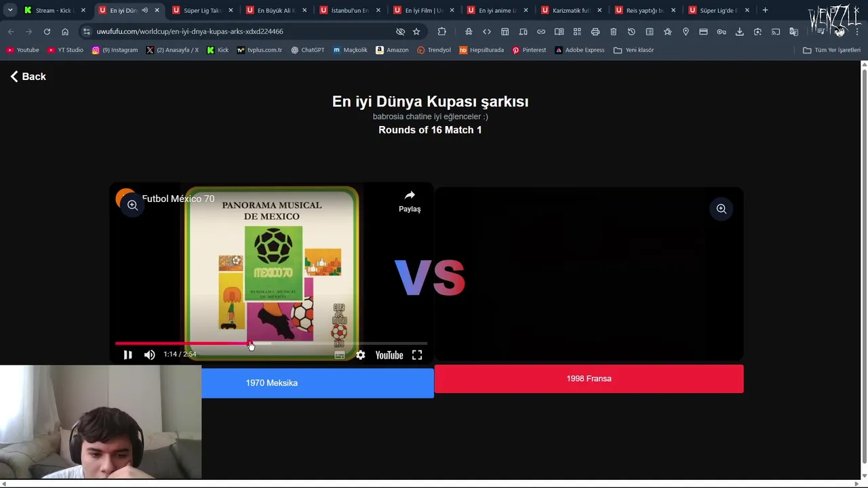Click the cast screen toolbar icon
Viewport: 868px width, 488px height.
[x=776, y=31]
